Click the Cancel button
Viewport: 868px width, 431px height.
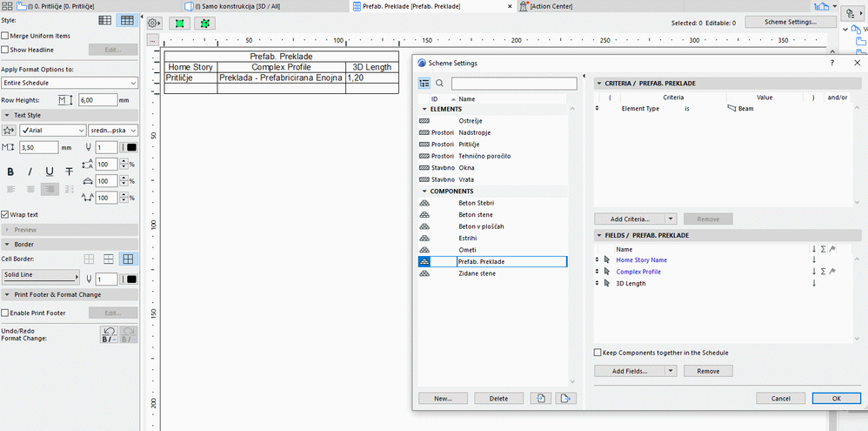point(780,398)
